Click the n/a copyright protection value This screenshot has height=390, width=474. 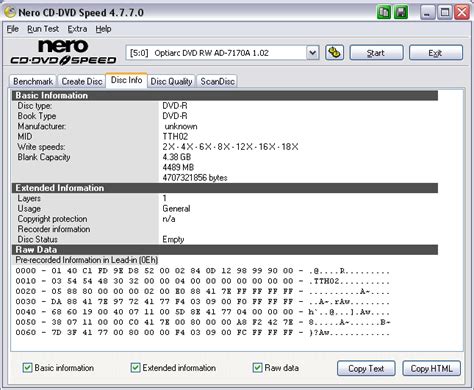pos(169,219)
